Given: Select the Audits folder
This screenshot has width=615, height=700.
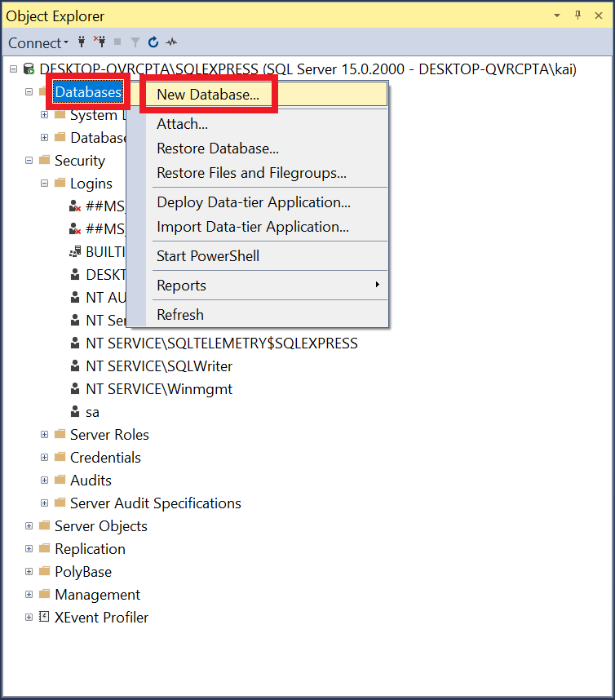Looking at the screenshot, I should click(x=91, y=481).
